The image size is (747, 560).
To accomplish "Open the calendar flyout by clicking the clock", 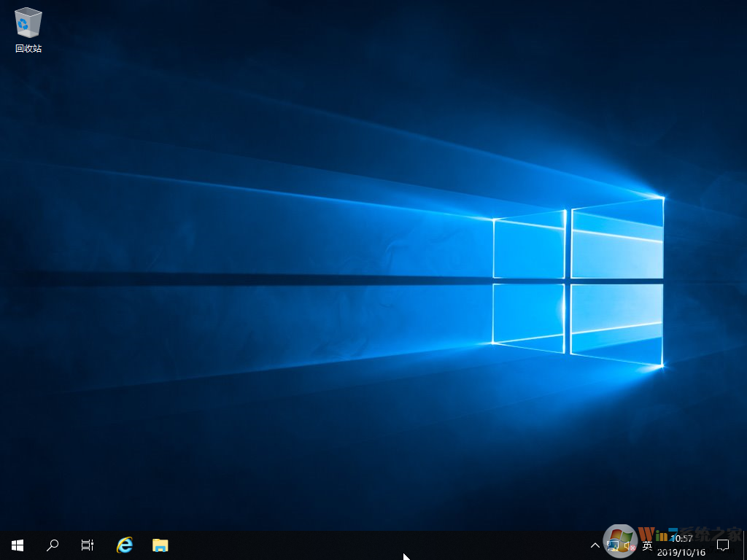I will 681,540.
